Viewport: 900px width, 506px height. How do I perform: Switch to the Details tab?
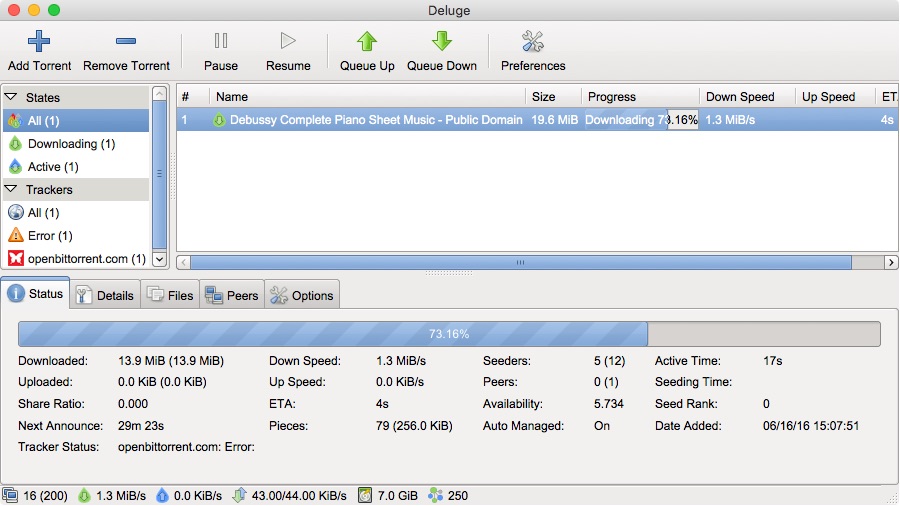click(x=105, y=295)
